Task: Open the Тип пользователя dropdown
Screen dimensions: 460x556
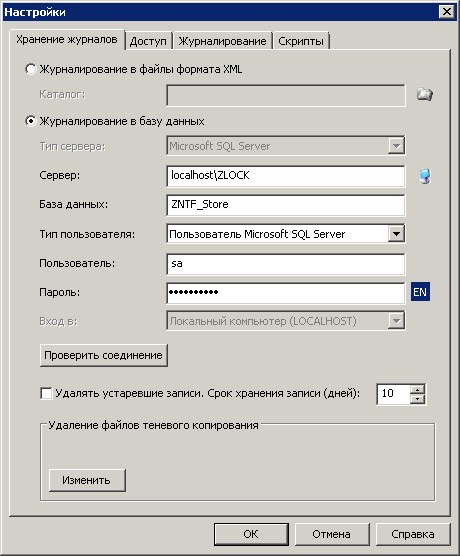Action: tap(396, 234)
